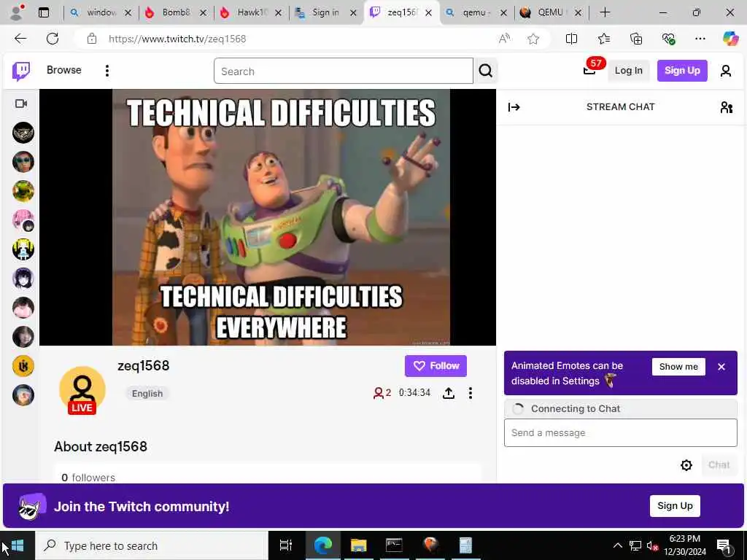Viewport: 747px width, 560px height.
Task: Open the sunglasses avatar channel in sidebar
Action: (23, 162)
